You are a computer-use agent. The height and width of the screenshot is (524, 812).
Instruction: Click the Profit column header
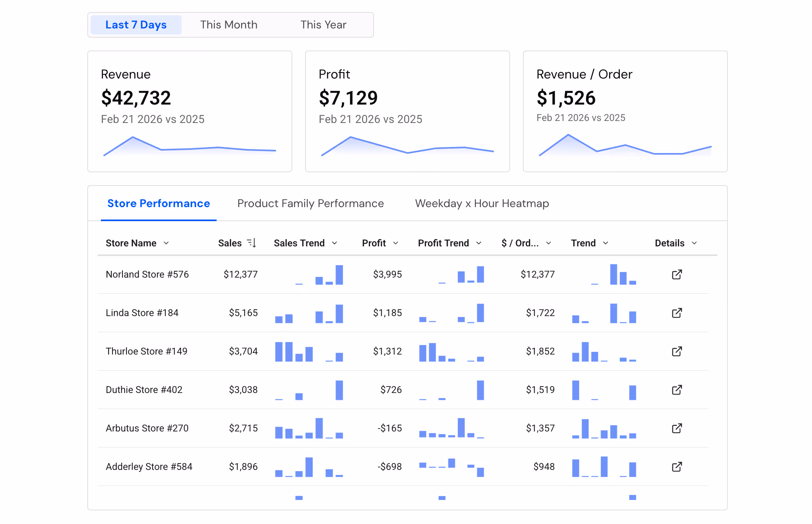click(374, 243)
